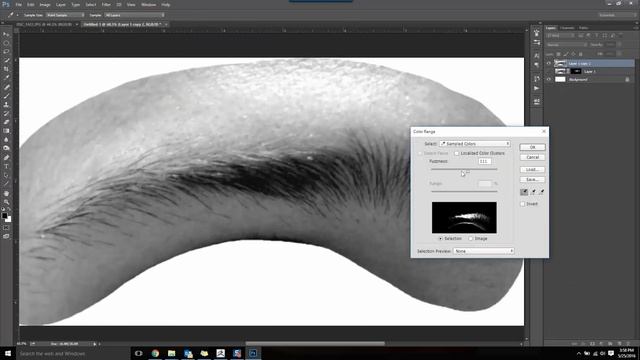640x360 pixels.
Task: Select the Gradient tool
Action: click(6, 131)
